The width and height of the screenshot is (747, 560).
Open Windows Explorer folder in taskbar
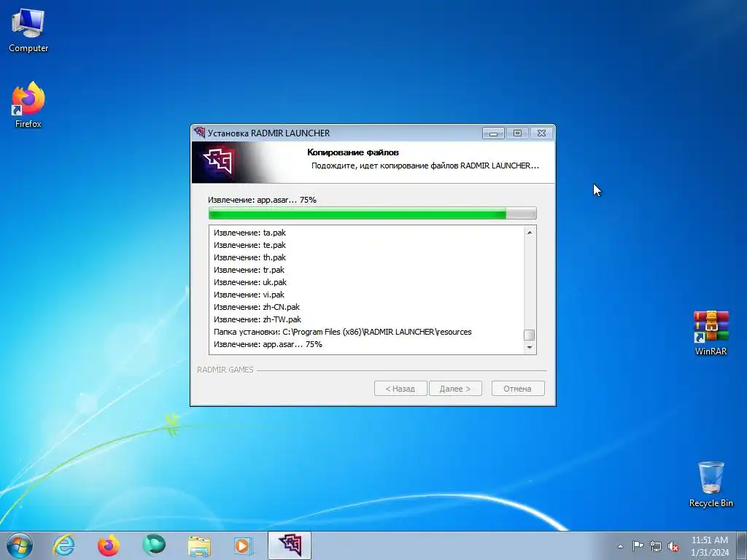(x=198, y=545)
